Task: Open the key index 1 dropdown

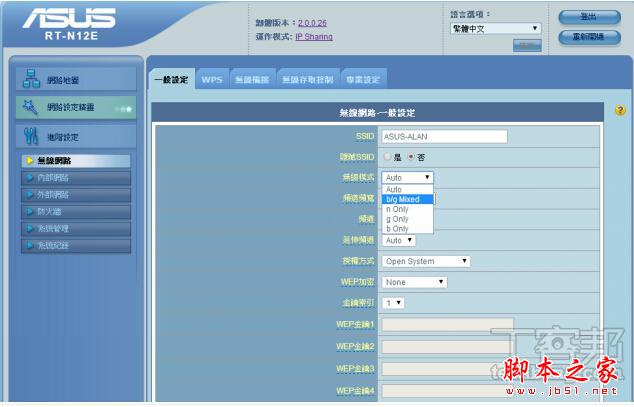Action: point(393,303)
